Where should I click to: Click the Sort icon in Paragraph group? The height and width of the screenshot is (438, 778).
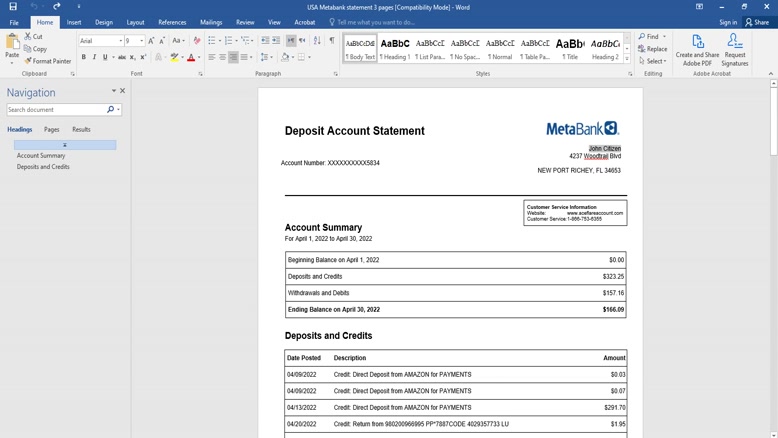[x=317, y=41]
